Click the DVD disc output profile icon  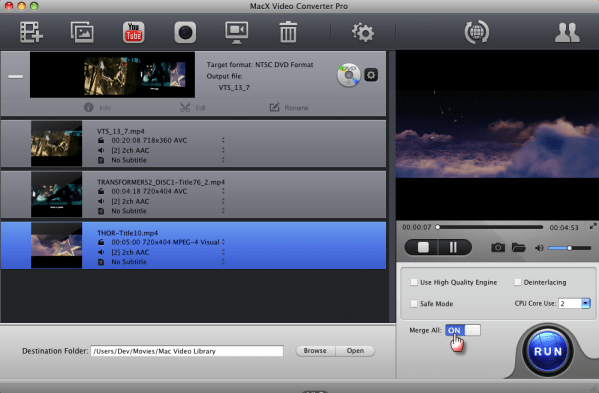tap(348, 75)
